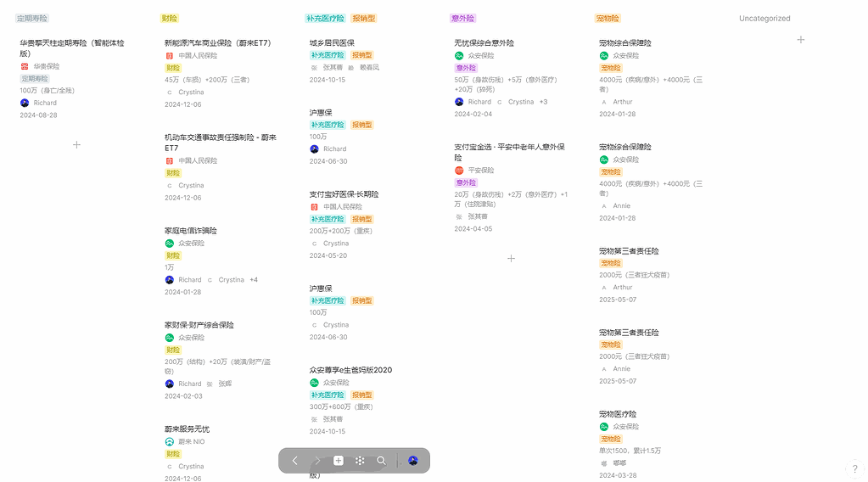
Task: Click 众安保险 logo on 众安尊享e生爸妈版2020 card
Action: coord(314,383)
